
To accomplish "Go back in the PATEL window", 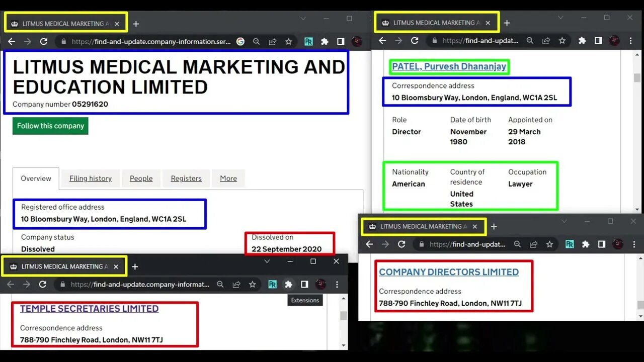I will pos(382,41).
